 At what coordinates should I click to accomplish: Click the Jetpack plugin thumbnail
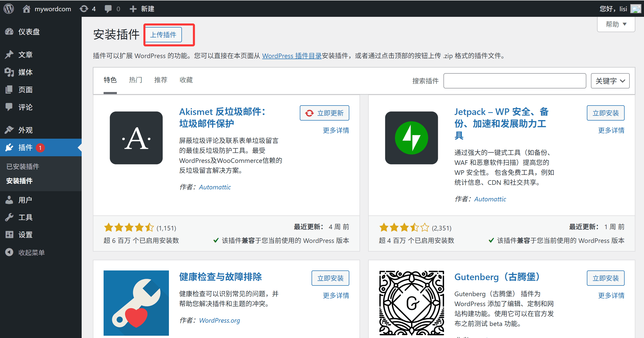(x=411, y=138)
